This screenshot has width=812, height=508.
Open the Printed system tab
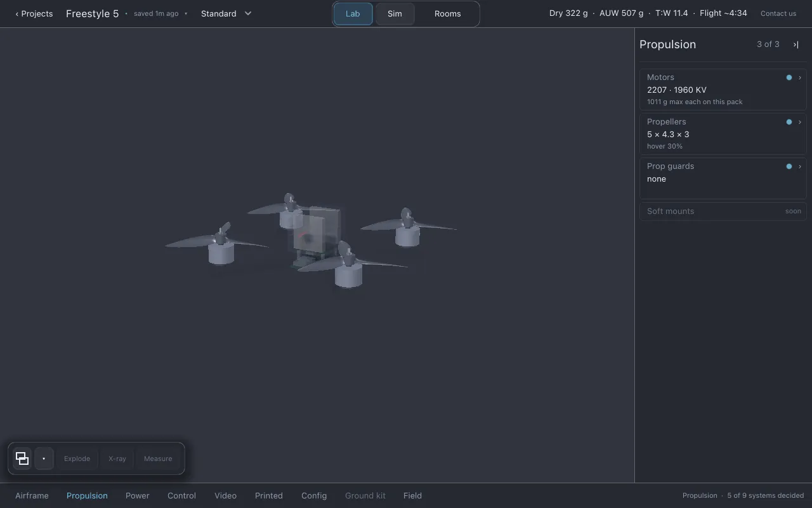pyautogui.click(x=269, y=495)
